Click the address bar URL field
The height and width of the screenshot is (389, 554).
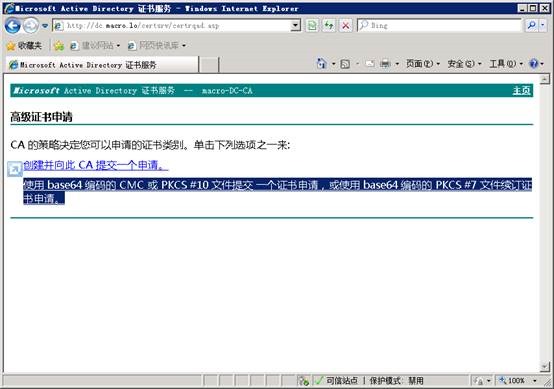(172, 25)
